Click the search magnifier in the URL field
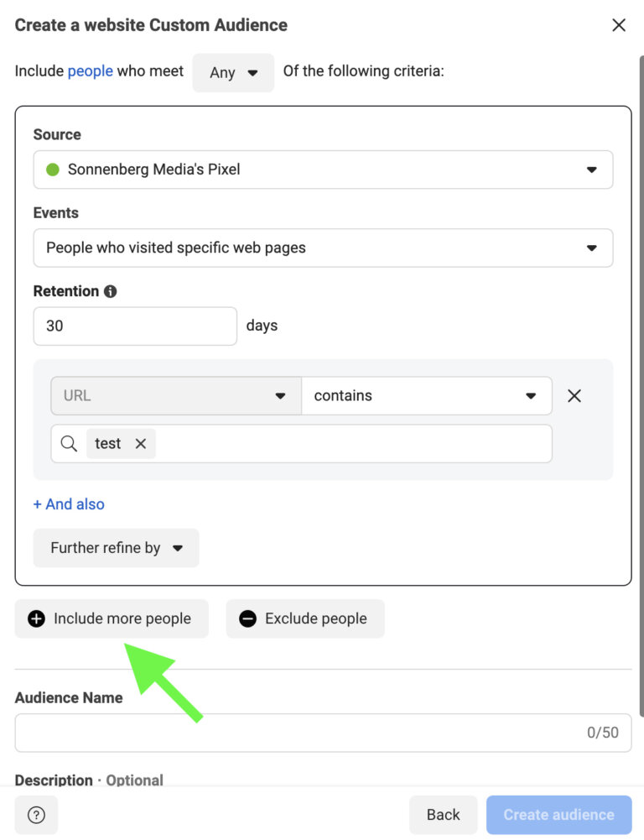This screenshot has width=644, height=840. 68,443
